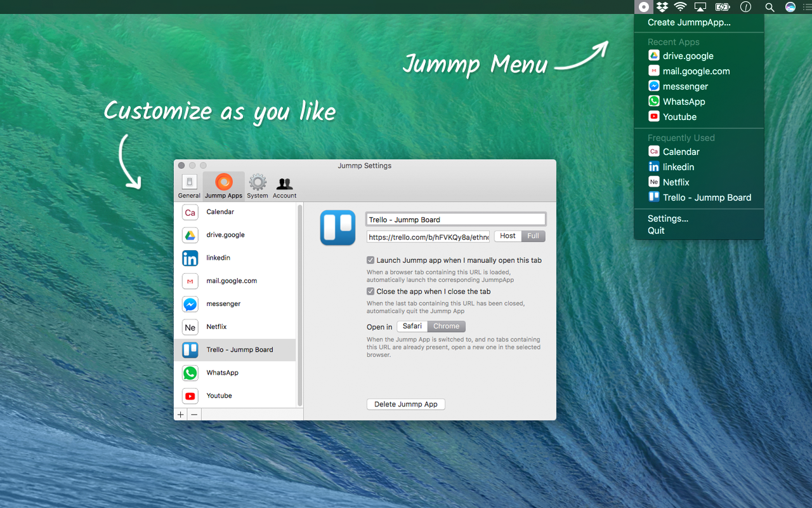Switch to the General settings tab

[189, 186]
